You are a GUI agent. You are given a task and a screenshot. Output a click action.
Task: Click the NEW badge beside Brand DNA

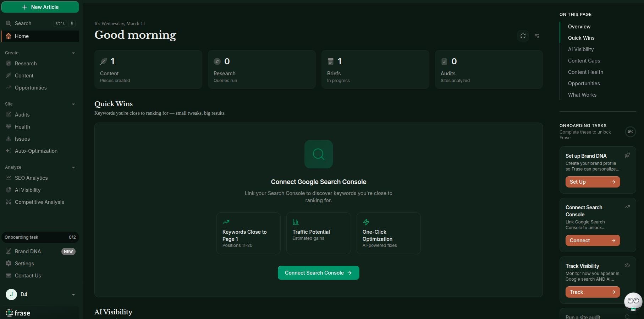click(68, 252)
